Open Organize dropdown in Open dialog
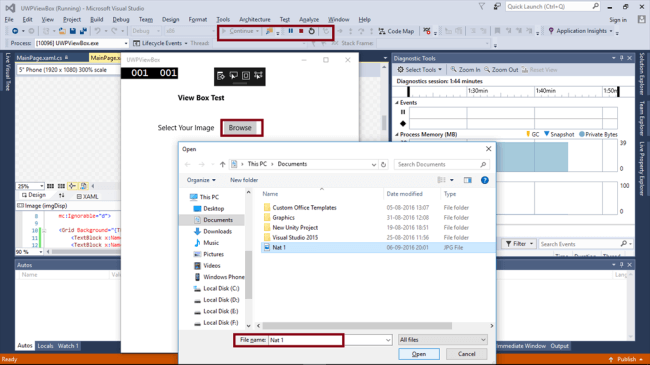 pos(201,180)
